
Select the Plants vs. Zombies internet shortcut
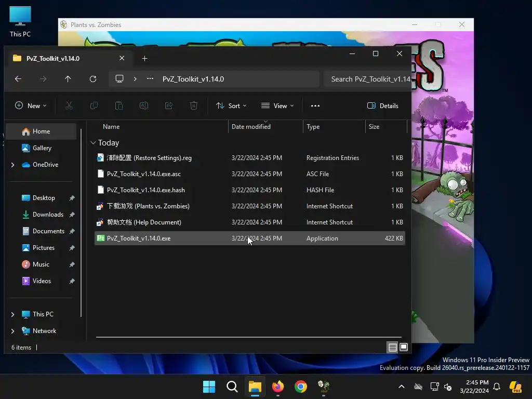[250, 206]
